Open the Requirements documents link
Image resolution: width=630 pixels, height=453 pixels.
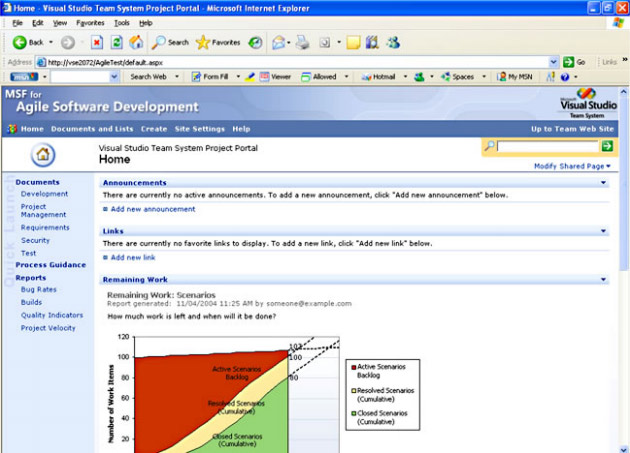coord(45,228)
